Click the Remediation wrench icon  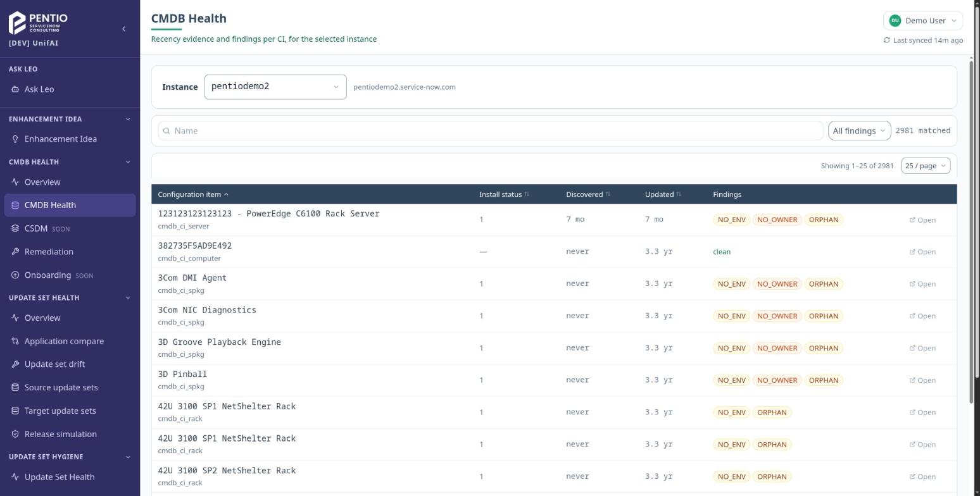(15, 252)
